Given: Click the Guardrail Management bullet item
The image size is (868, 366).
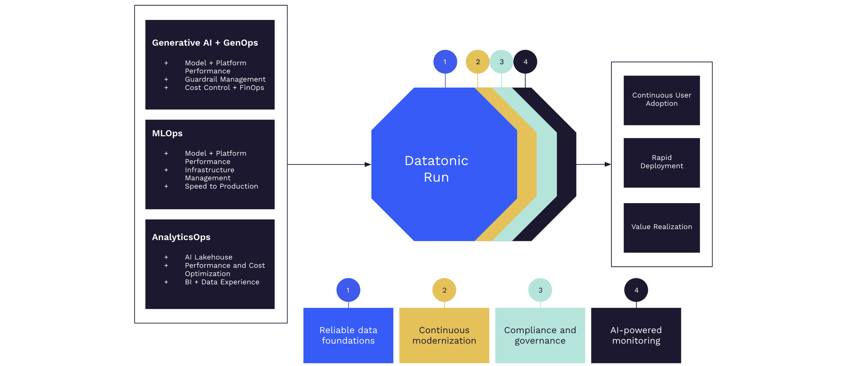Looking at the screenshot, I should pos(225,80).
